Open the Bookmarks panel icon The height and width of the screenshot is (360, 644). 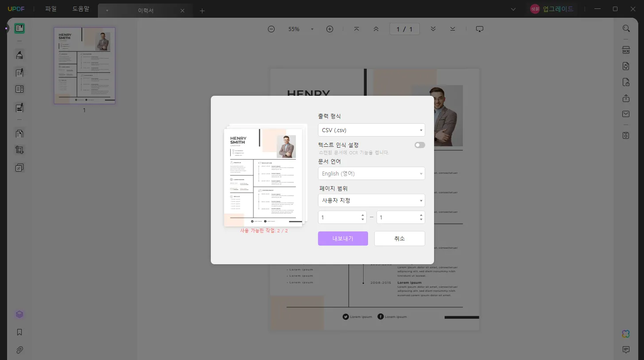click(x=19, y=332)
